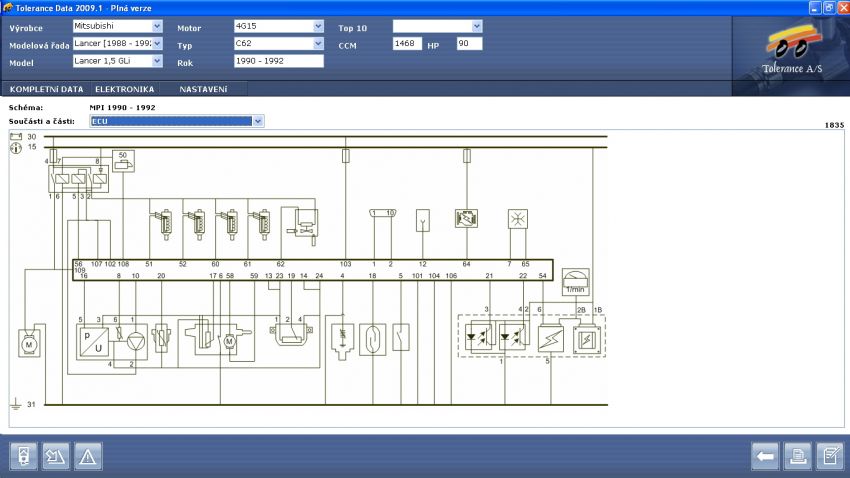Go back using the left arrow button
Image resolution: width=850 pixels, height=478 pixels.
pos(765,457)
